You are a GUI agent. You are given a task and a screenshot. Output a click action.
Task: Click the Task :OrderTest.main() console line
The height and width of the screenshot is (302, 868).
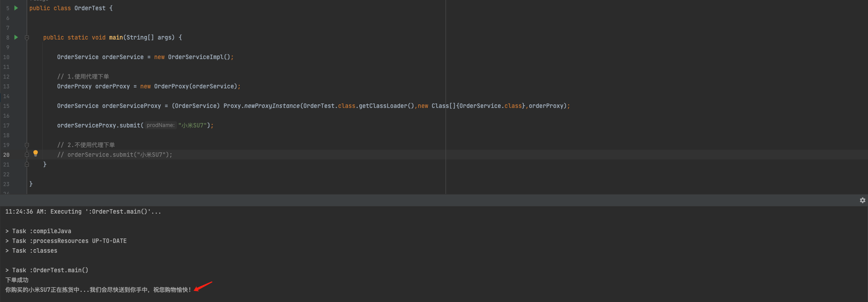coord(47,270)
